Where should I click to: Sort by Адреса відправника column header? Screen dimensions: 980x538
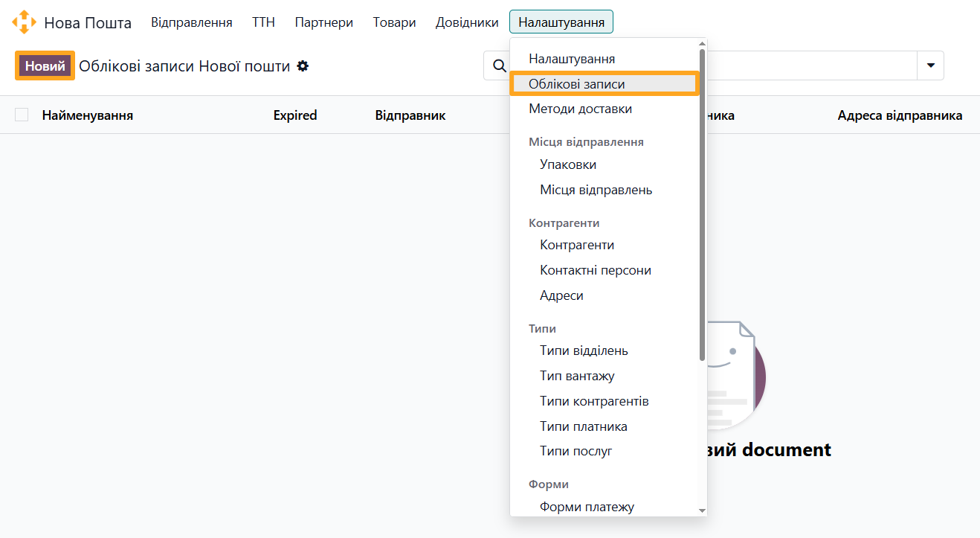[900, 115]
